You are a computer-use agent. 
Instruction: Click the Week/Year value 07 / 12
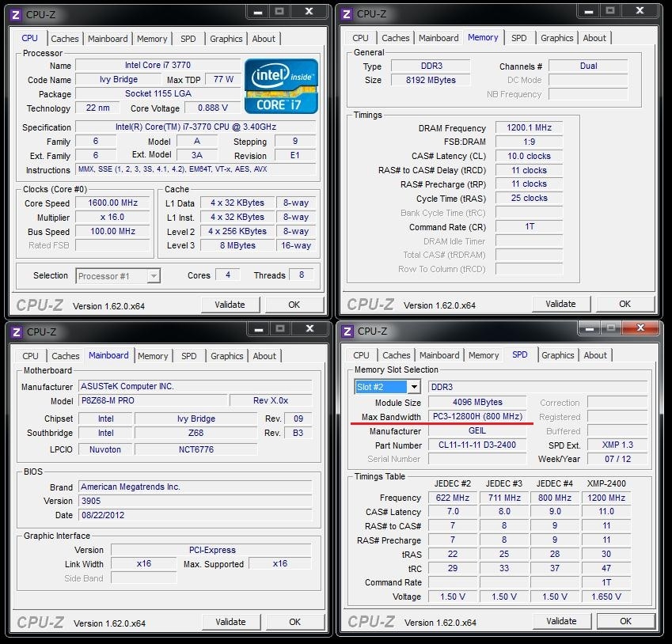pos(617,459)
